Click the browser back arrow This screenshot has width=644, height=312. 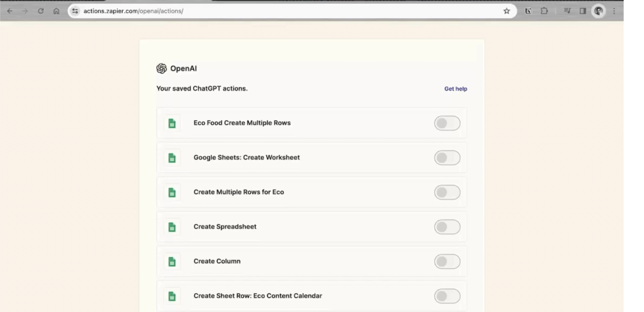(x=10, y=11)
